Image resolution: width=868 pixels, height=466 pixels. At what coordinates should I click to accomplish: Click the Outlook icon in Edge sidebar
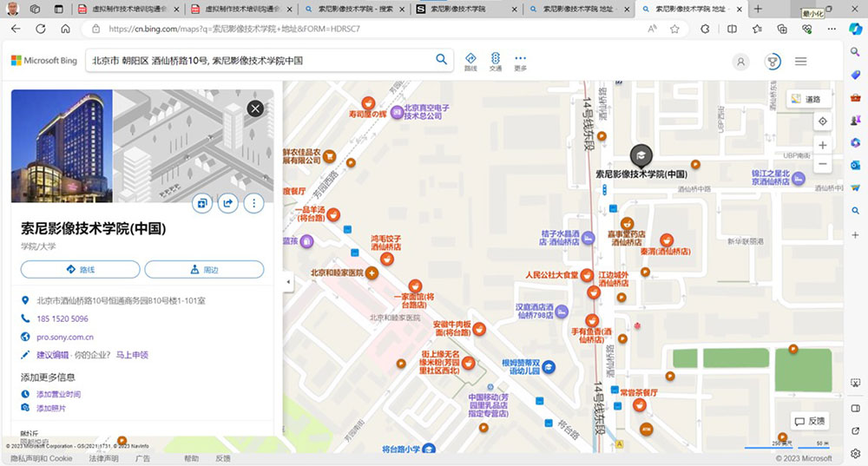coord(855,165)
